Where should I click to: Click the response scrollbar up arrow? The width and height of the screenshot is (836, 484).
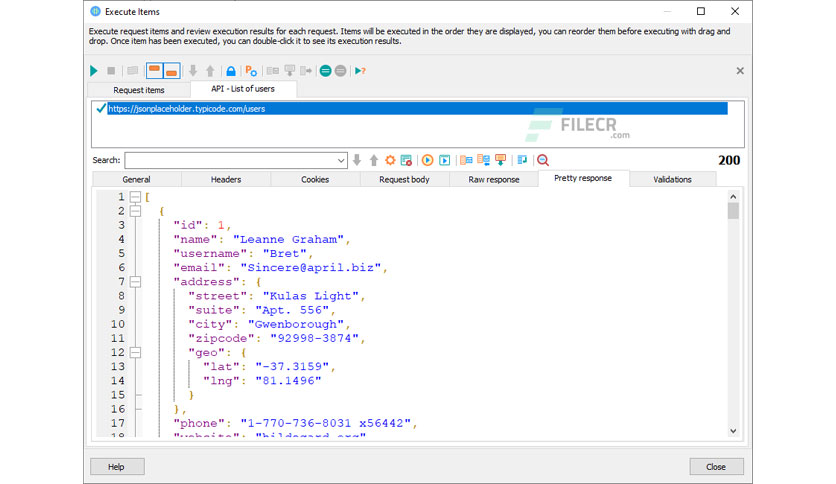[733, 197]
